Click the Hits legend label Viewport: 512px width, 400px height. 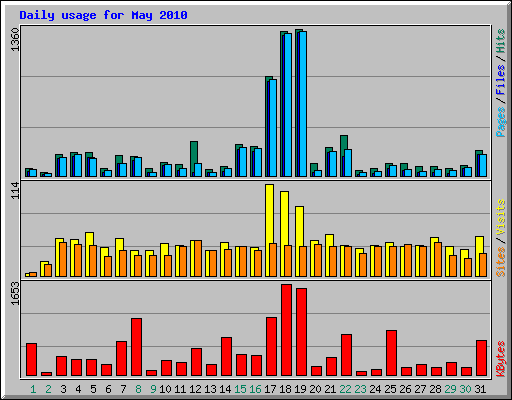tap(501, 41)
